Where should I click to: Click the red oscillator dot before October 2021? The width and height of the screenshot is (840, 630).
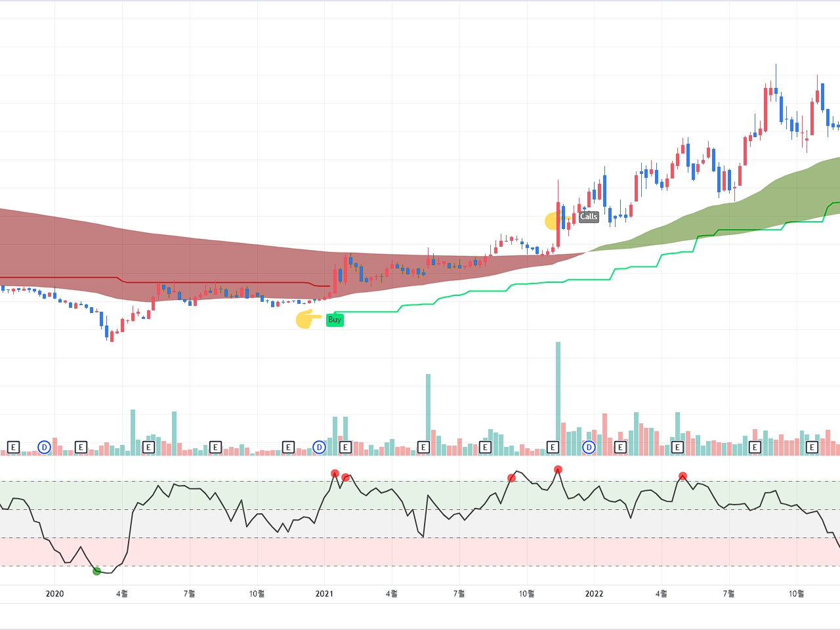point(511,478)
